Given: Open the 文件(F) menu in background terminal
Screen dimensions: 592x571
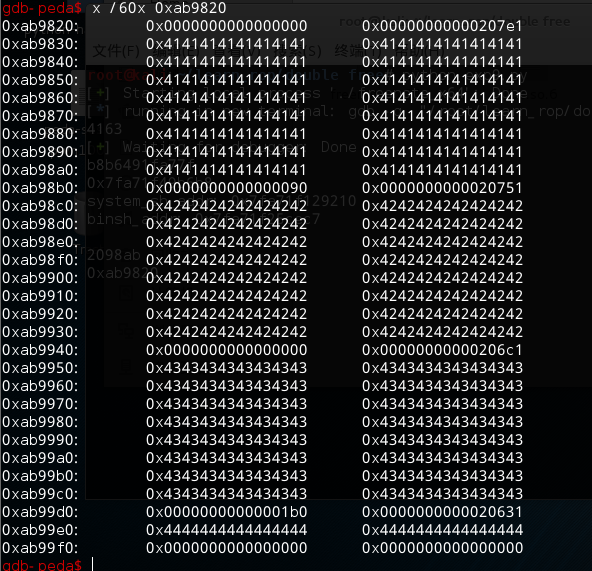Looking at the screenshot, I should [x=116, y=51].
